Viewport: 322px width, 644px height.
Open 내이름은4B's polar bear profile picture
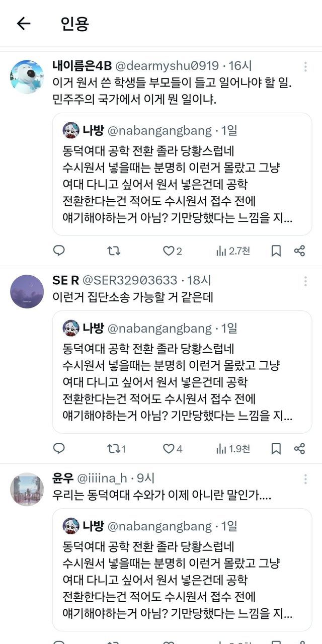tap(27, 76)
